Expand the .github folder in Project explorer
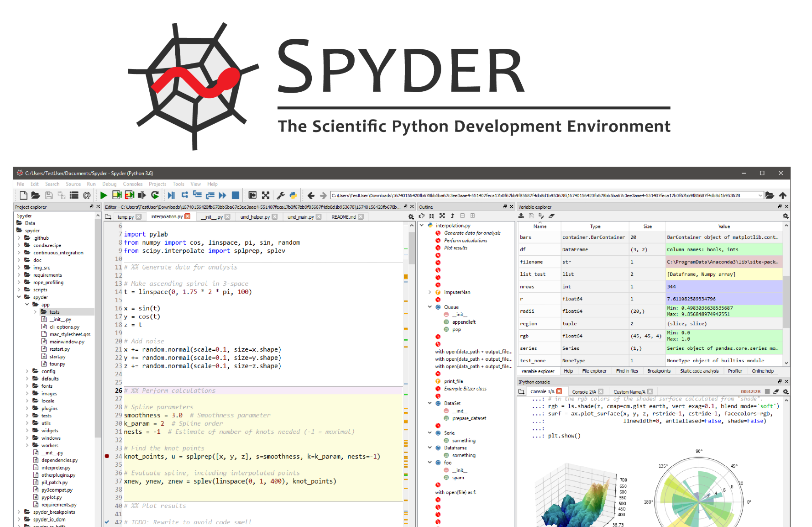The width and height of the screenshot is (812, 527). 19,238
